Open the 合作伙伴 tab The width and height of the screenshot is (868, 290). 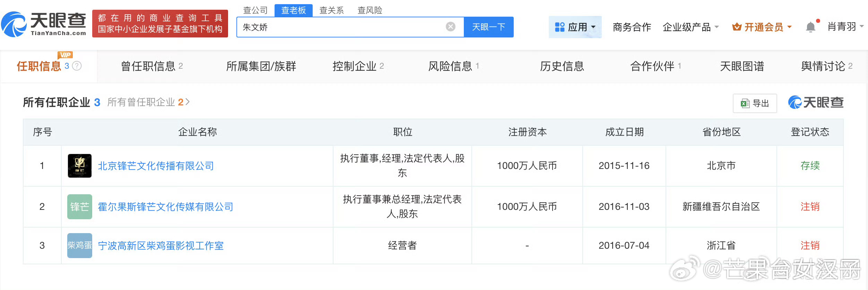656,66
